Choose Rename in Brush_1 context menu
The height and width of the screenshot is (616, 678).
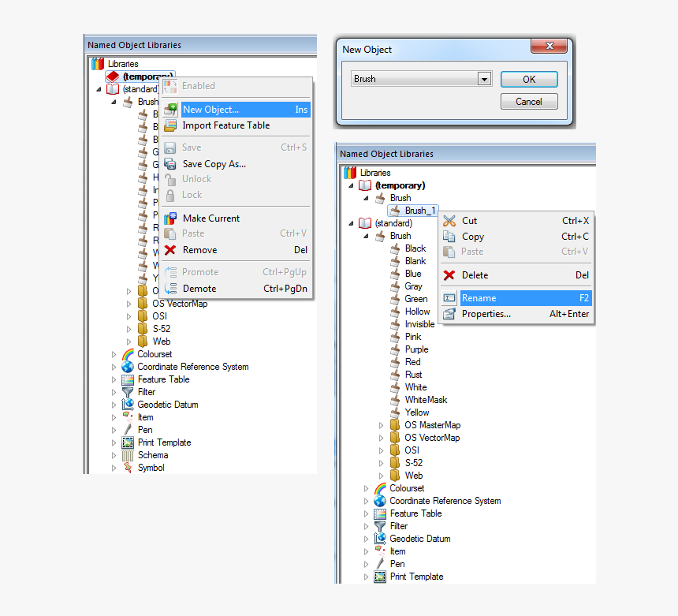tap(516, 298)
